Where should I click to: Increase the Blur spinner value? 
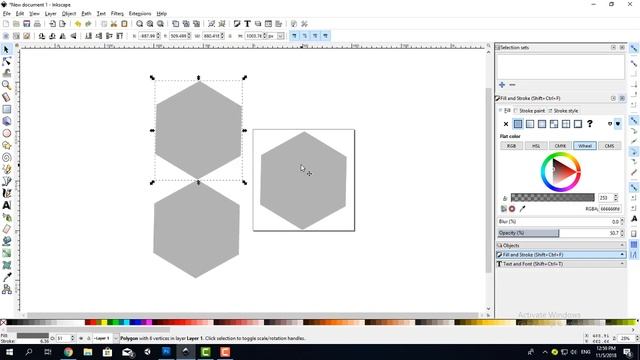tap(622, 220)
